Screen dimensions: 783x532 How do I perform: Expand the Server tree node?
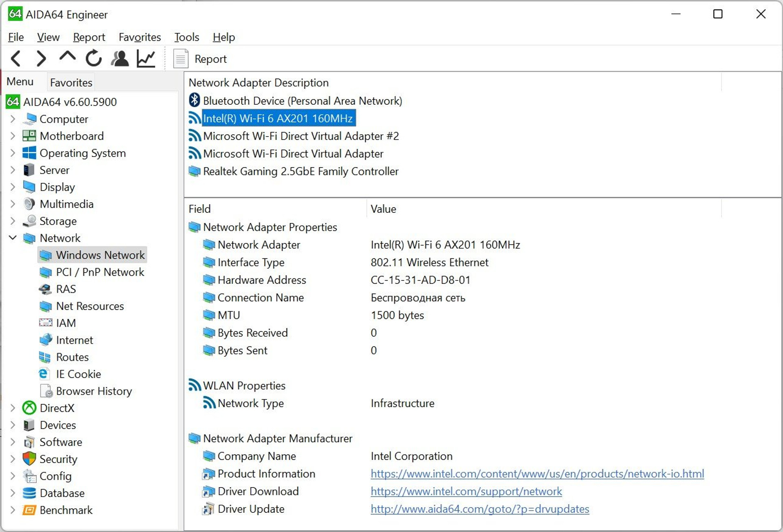[13, 170]
